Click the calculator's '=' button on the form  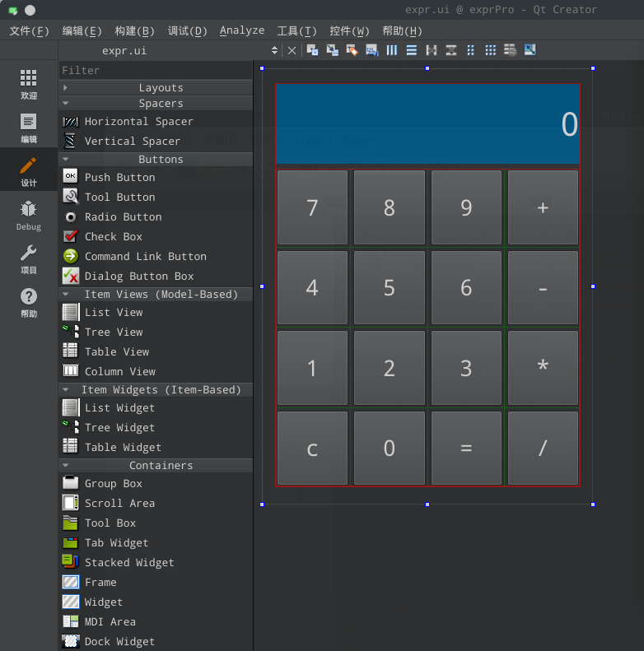(x=466, y=449)
